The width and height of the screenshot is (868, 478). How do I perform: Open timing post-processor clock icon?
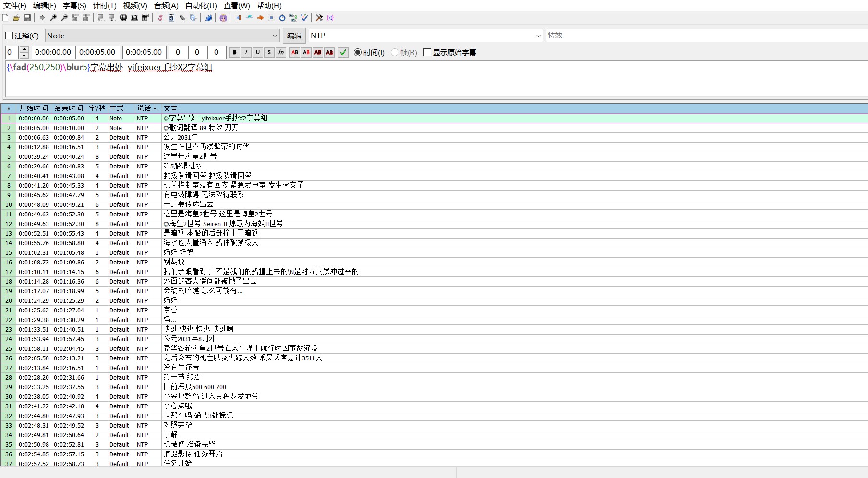pos(282,18)
